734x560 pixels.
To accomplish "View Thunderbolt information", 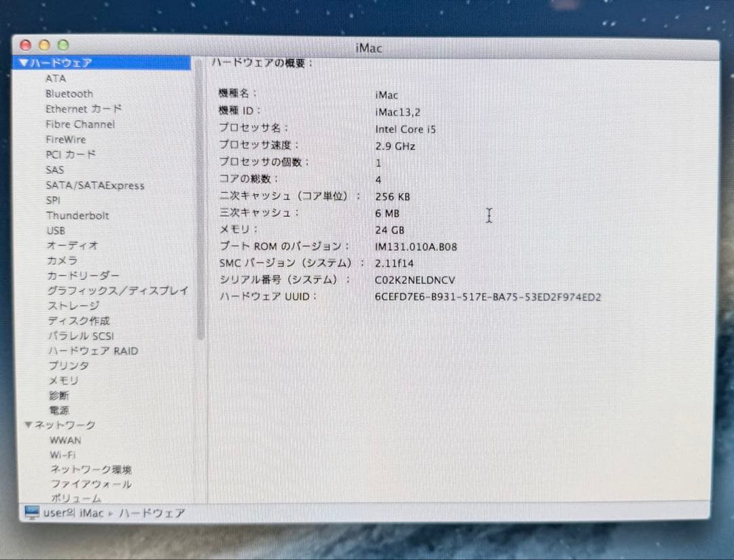I will point(78,215).
